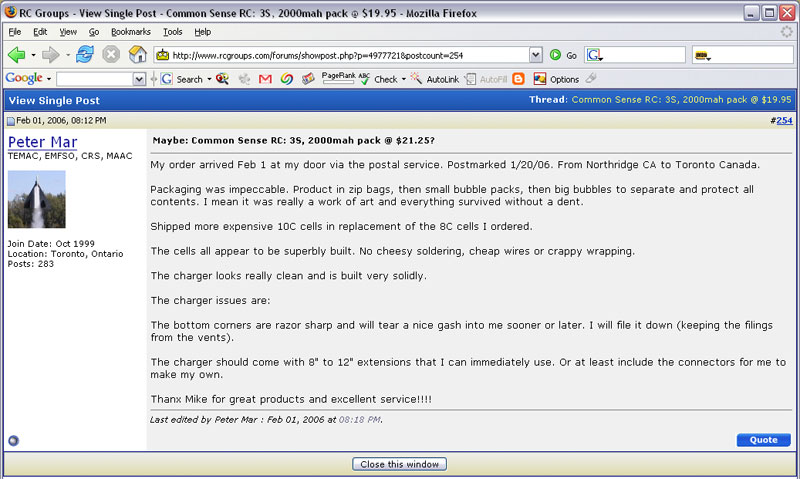Open the Tools menu

coord(172,32)
